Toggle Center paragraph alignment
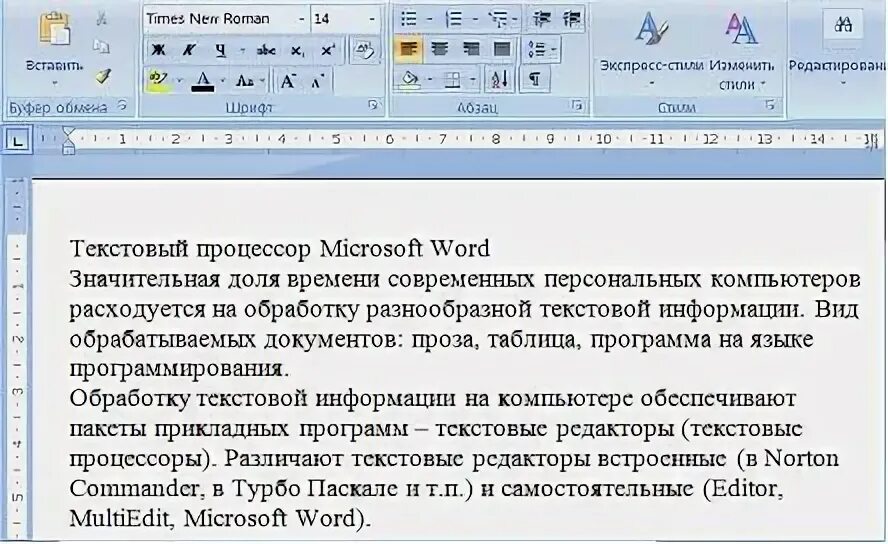This screenshot has height=544, width=888. pyautogui.click(x=439, y=50)
